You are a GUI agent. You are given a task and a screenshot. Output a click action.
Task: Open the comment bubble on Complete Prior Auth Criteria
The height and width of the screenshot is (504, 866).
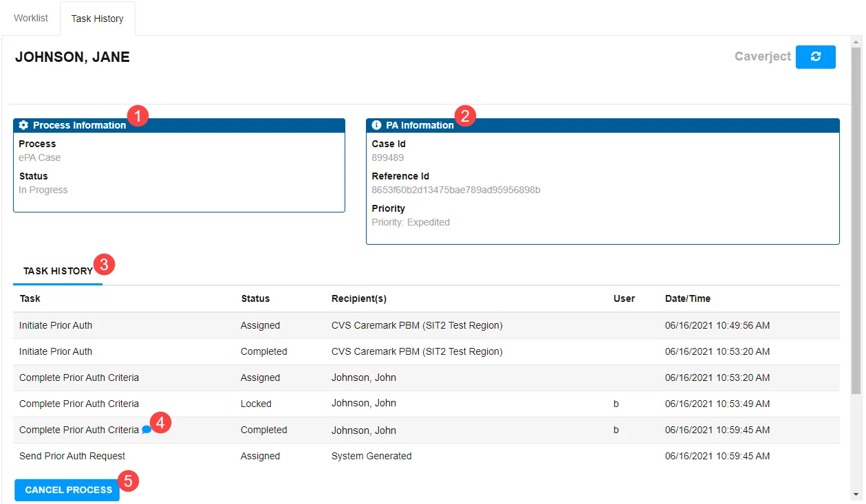point(147,430)
